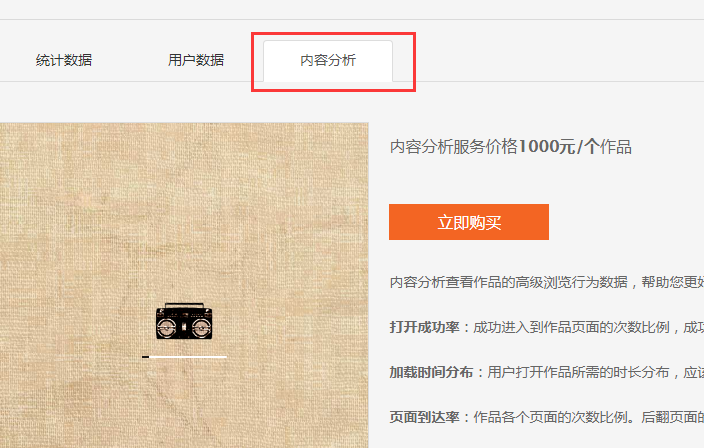
Task: Switch to the 统计数据 tab
Action: 64,60
